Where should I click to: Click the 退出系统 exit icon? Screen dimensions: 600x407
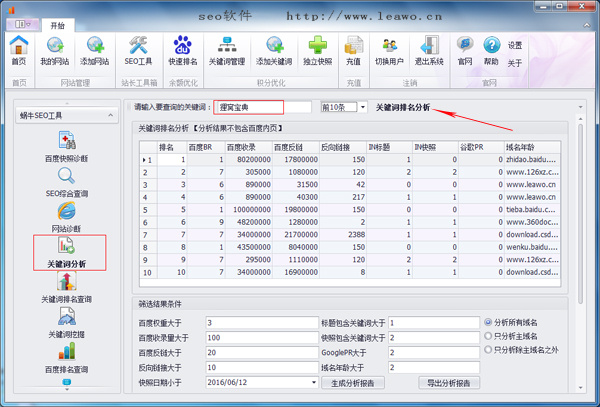click(429, 50)
